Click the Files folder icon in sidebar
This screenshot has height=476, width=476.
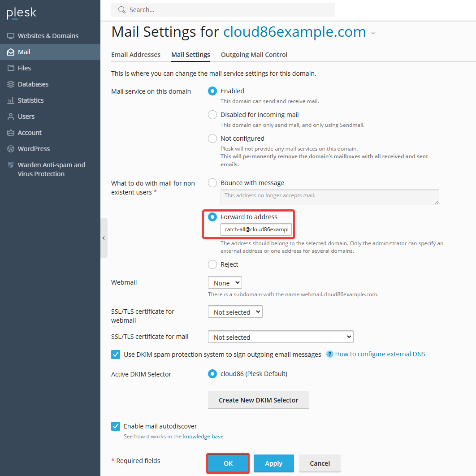pyautogui.click(x=11, y=68)
